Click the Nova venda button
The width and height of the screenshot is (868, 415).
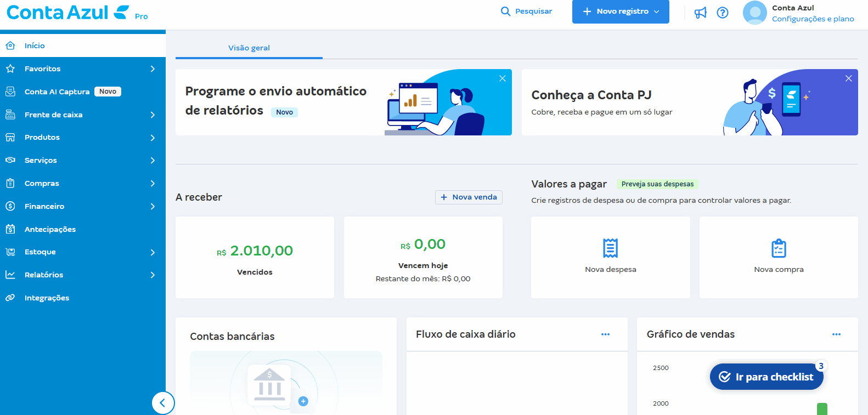click(469, 197)
